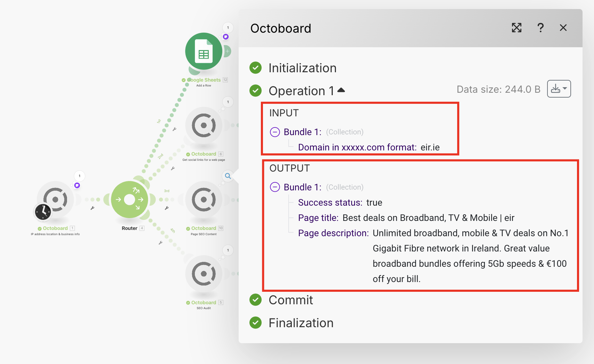The image size is (594, 364).
Task: Click the Page title output field
Action: pos(318,218)
